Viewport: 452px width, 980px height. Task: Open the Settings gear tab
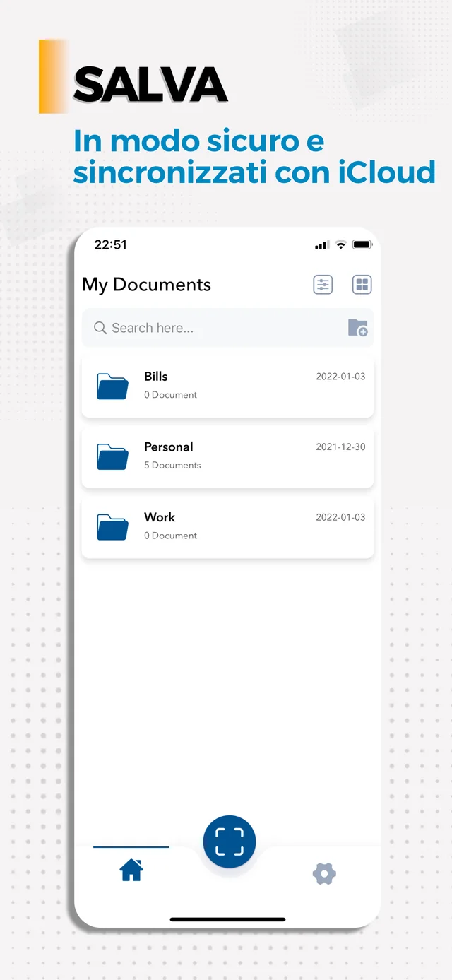click(x=324, y=874)
